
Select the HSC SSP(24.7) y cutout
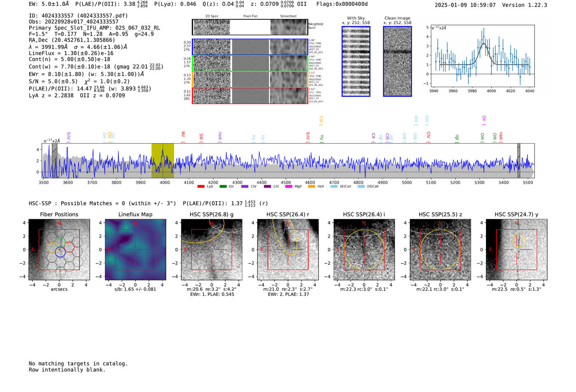pos(517,250)
